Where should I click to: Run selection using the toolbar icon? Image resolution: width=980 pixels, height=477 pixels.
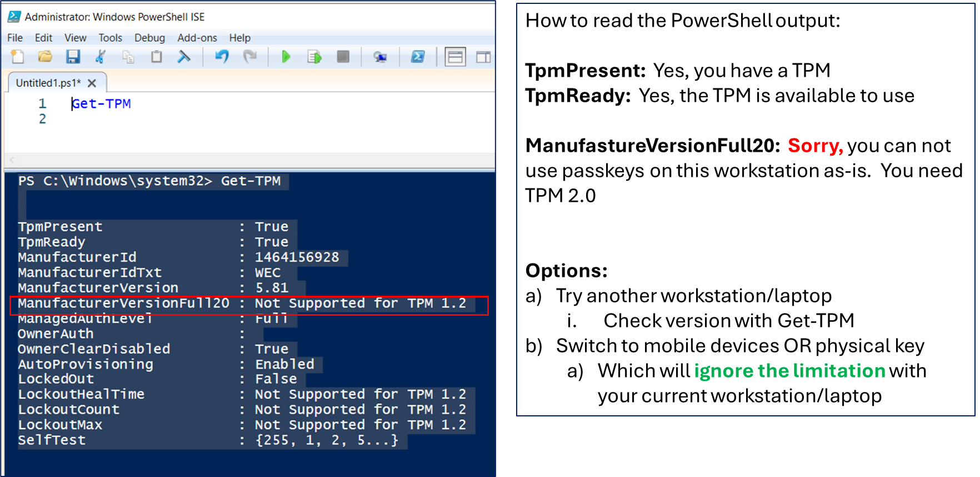314,57
